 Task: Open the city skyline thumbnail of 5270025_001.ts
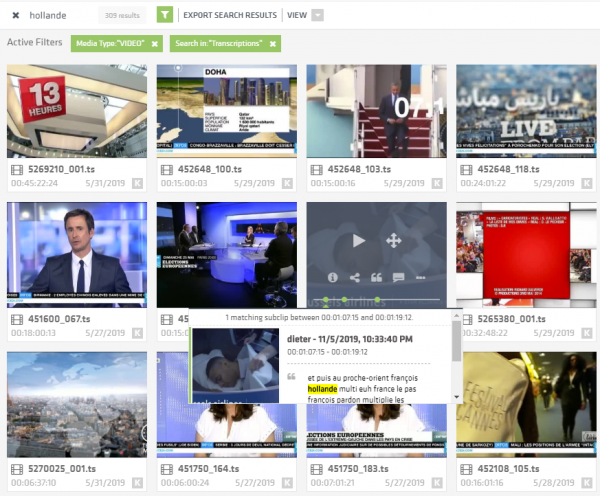(77, 405)
